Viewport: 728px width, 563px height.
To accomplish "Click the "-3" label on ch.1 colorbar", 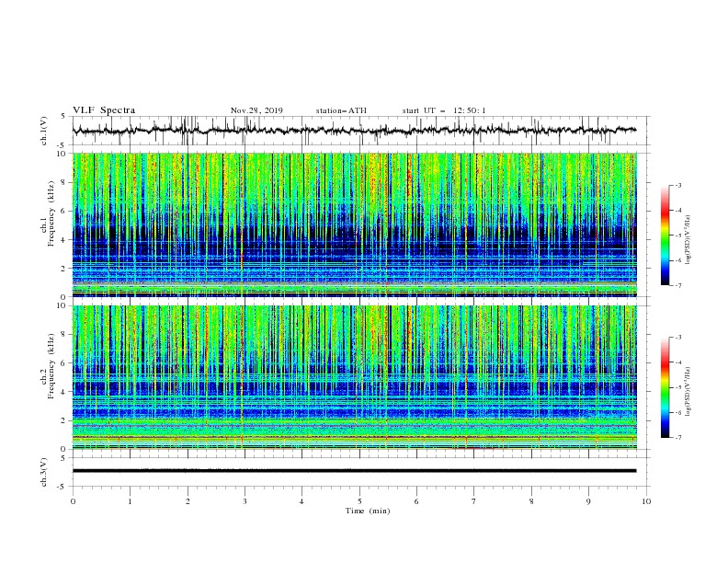I will pos(678,185).
